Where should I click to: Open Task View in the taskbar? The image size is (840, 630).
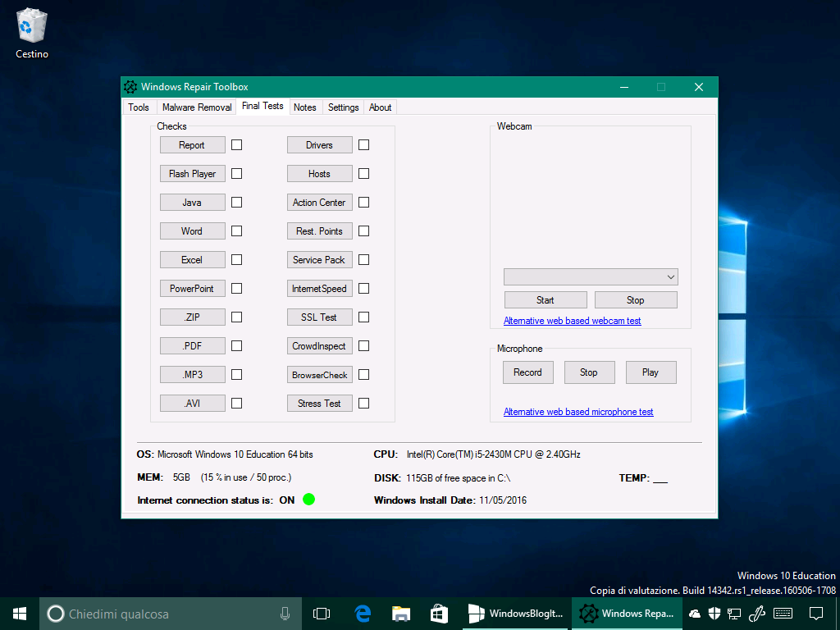[x=322, y=614]
